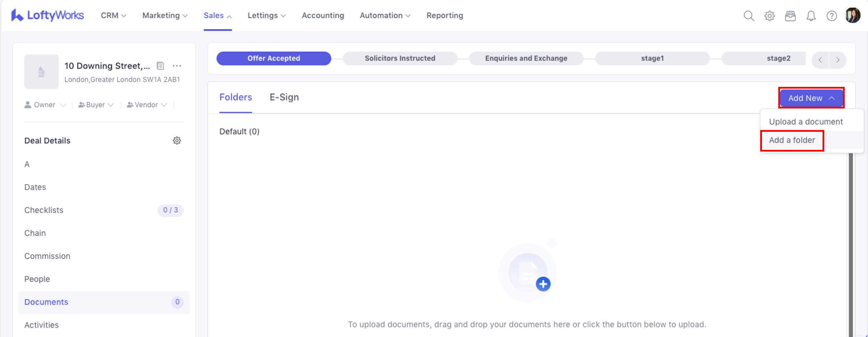Open the settings gear in top bar

pos(769,16)
